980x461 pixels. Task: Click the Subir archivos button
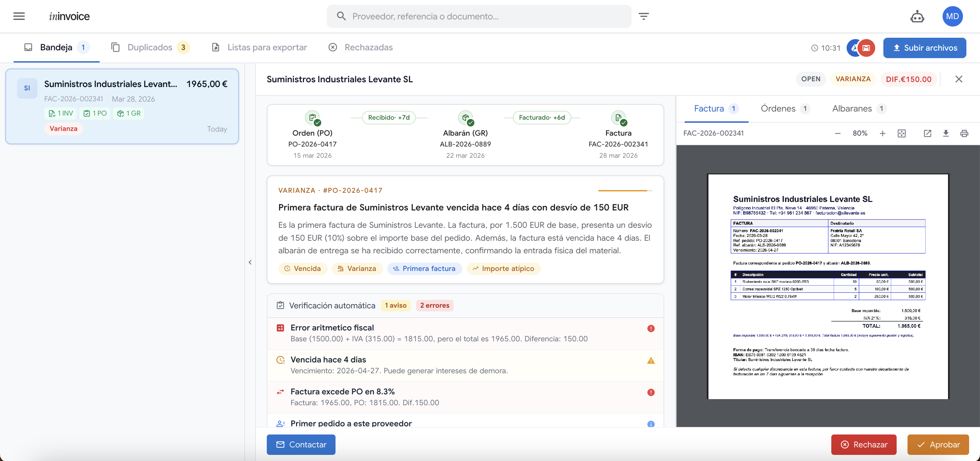click(925, 48)
